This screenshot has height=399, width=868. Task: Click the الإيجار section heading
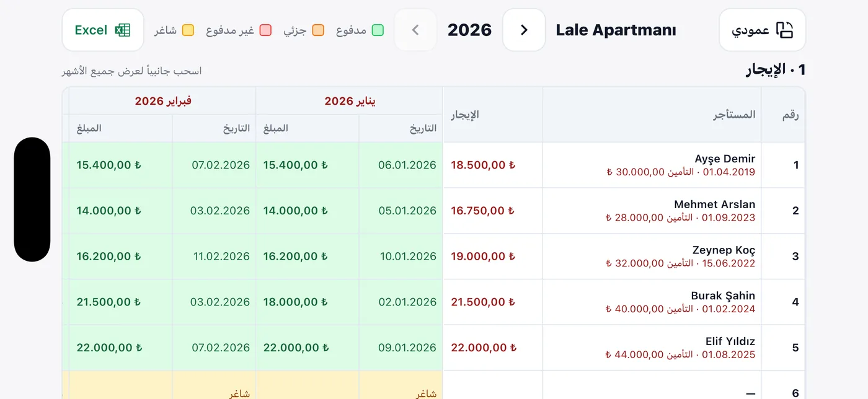[776, 70]
